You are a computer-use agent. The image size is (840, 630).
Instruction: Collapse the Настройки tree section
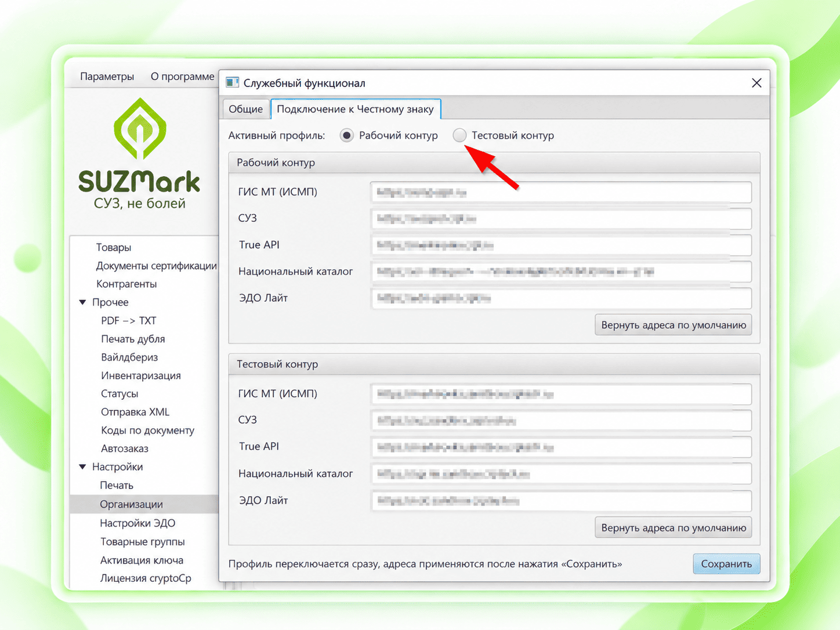(82, 467)
